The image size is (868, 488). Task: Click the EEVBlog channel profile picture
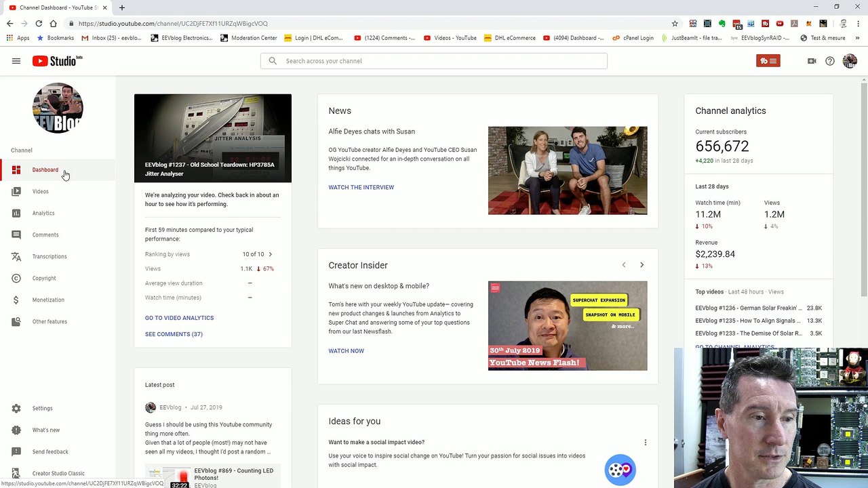(58, 108)
